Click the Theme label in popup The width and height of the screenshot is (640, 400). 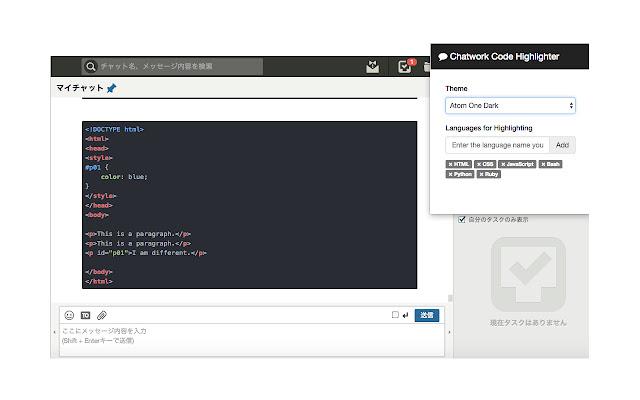tap(456, 89)
